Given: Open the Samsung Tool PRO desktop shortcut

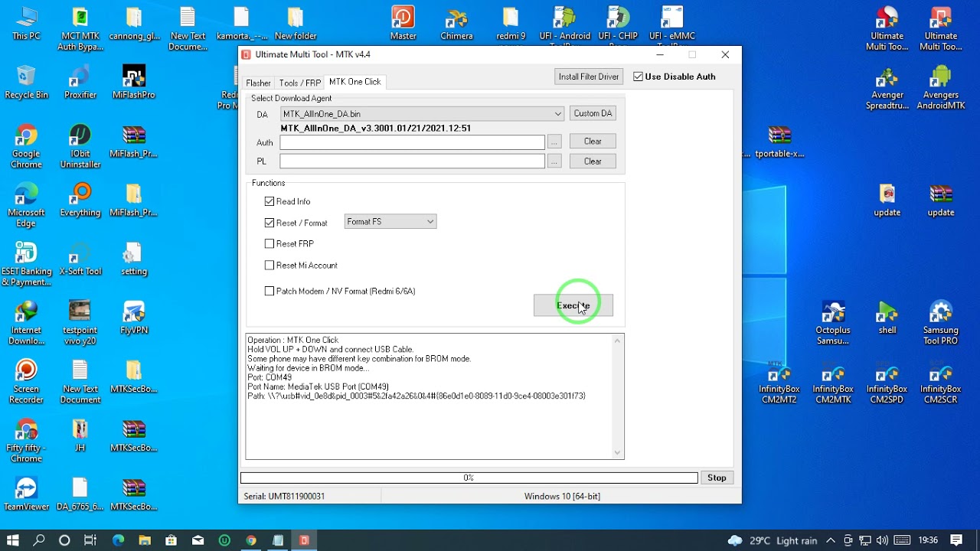Looking at the screenshot, I should click(940, 322).
